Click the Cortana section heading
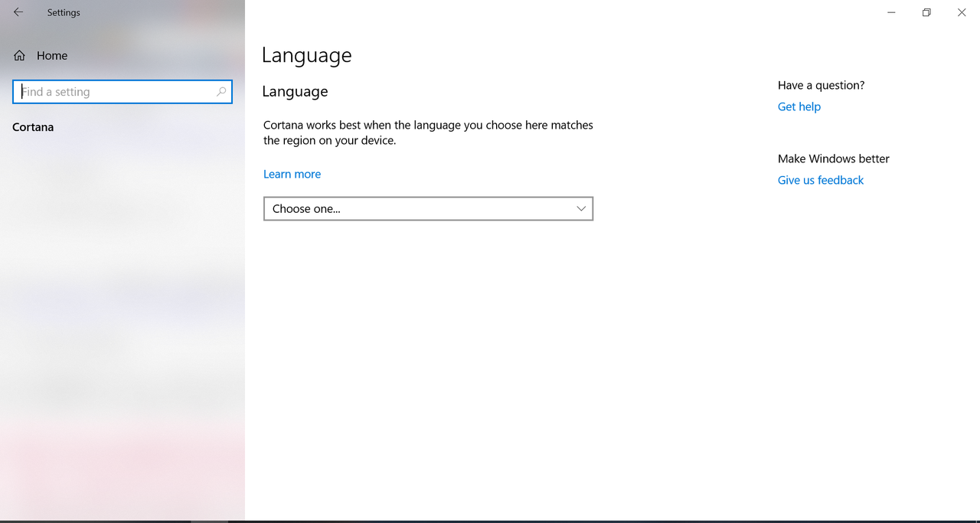The image size is (980, 523). [33, 127]
